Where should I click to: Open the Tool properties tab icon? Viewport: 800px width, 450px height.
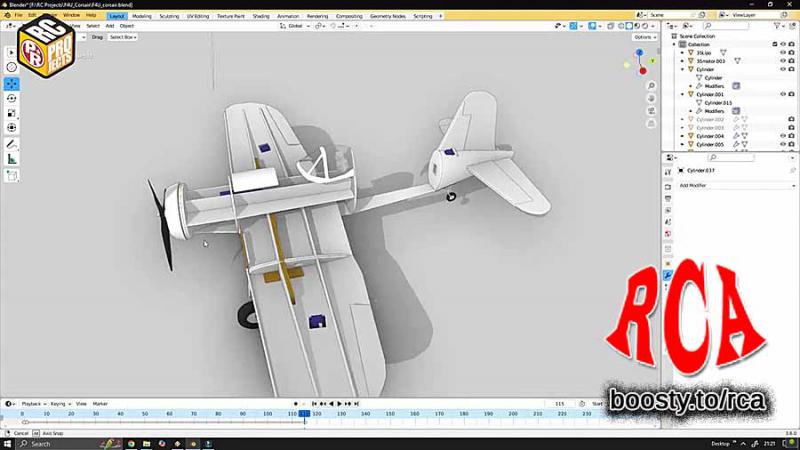tap(668, 172)
